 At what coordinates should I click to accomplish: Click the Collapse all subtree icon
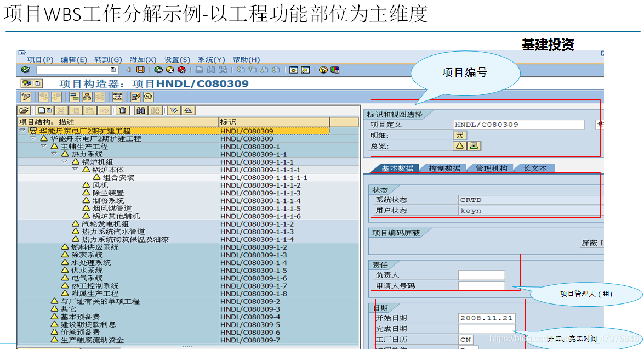point(187,110)
